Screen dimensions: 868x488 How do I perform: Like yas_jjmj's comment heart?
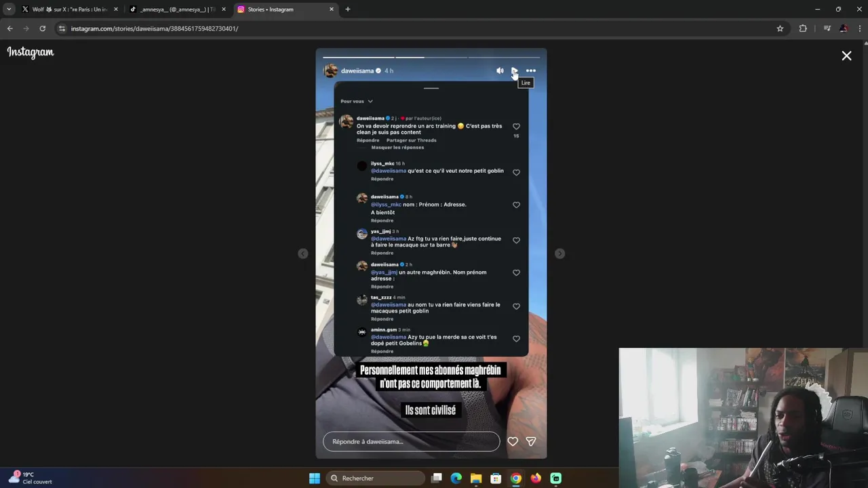tap(516, 240)
